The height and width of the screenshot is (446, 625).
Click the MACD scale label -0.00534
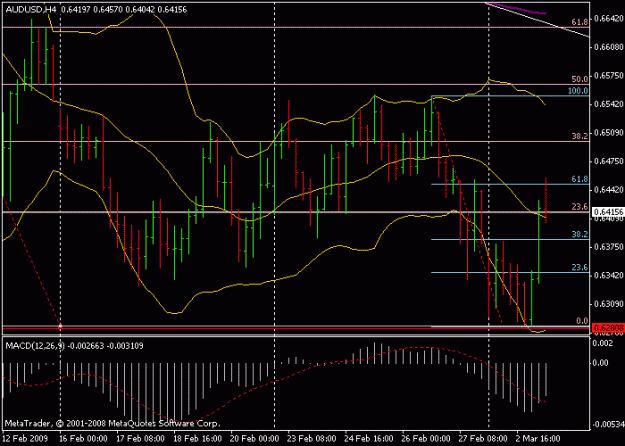click(607, 424)
